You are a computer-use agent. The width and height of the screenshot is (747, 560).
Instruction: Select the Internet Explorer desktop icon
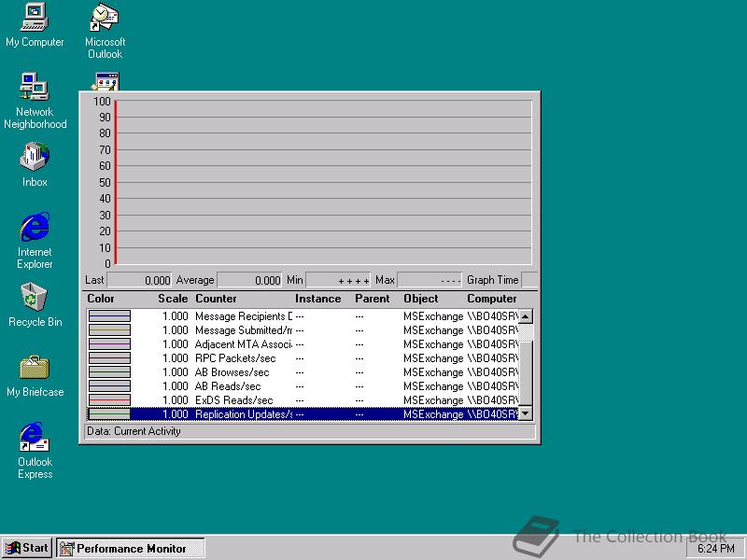35,241
